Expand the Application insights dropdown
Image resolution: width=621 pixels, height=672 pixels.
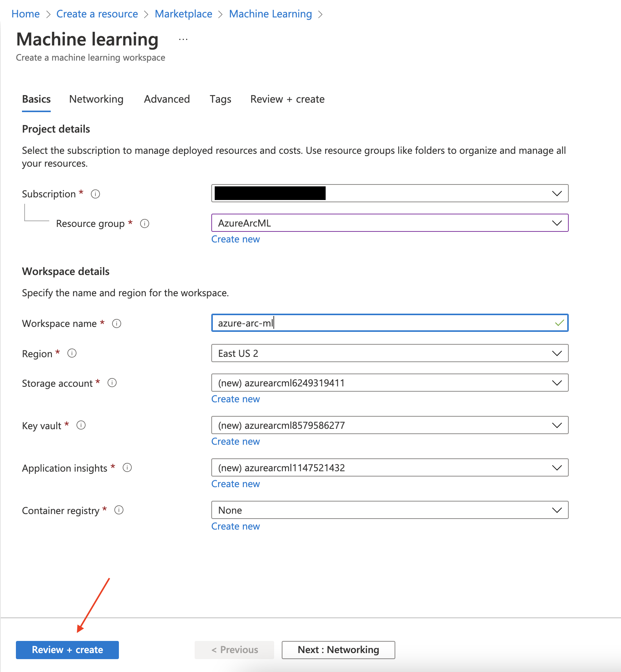390,467
